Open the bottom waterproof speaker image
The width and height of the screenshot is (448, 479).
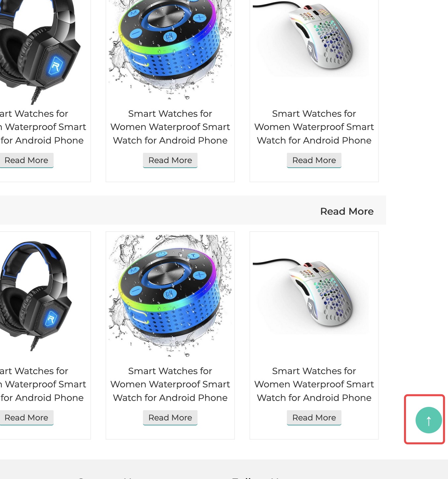point(170,296)
